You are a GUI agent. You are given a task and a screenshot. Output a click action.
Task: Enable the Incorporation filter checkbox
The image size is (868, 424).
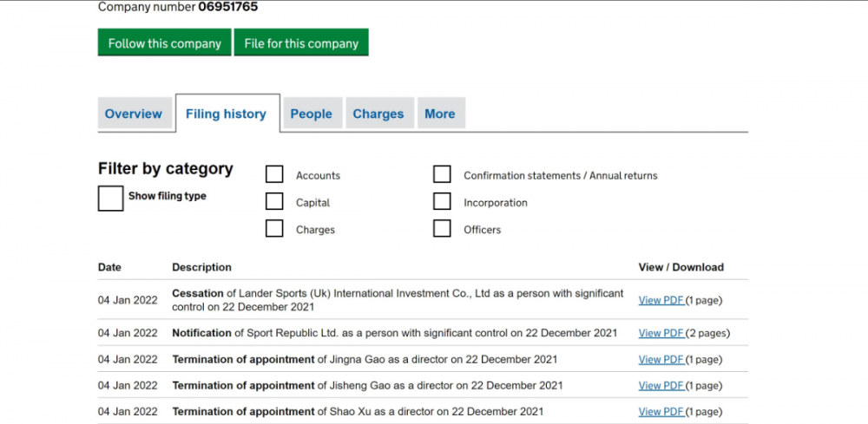tap(442, 201)
